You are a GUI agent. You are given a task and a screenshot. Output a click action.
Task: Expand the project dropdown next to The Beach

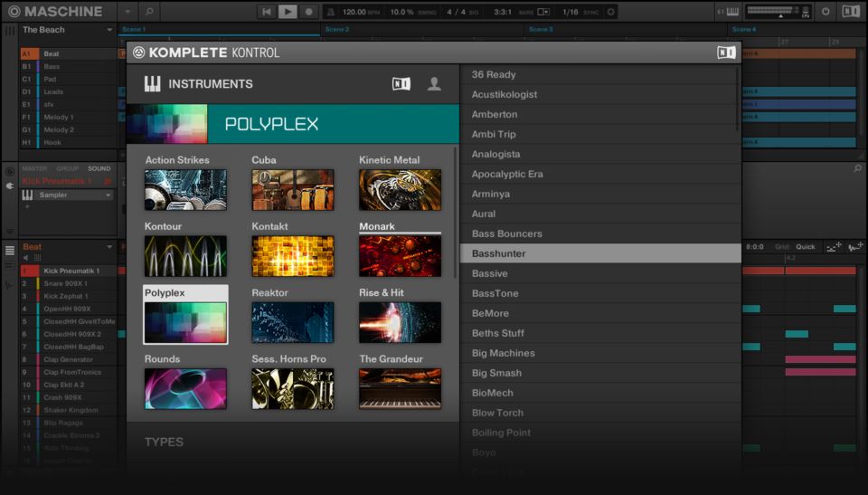(109, 30)
